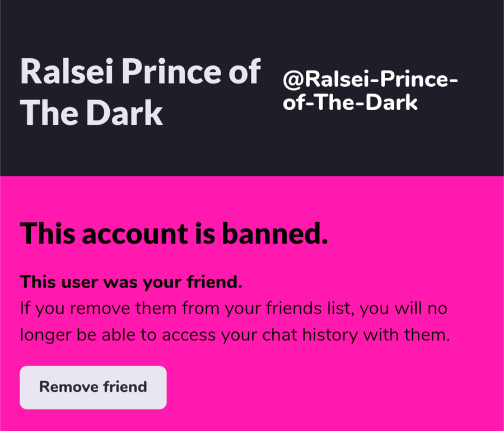Click "The Dark" on the display name's second line
Viewport: 504px width, 431px height.
coord(94,113)
